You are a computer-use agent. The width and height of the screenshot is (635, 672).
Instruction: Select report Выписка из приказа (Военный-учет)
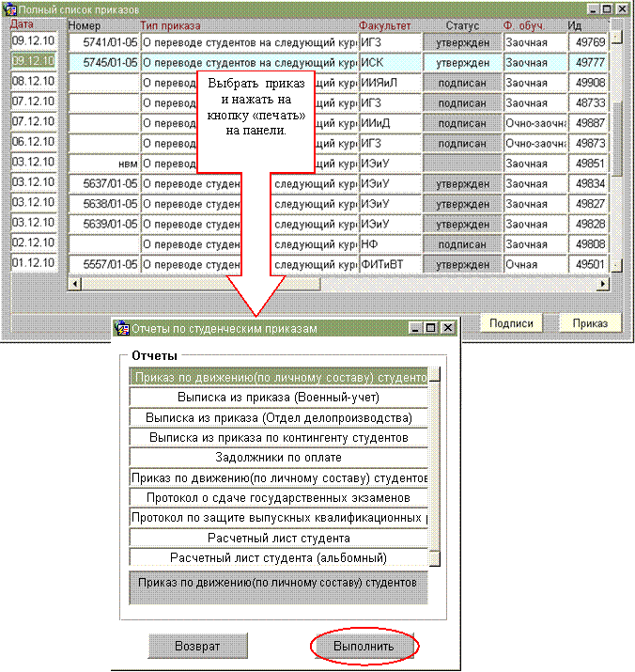[278, 398]
